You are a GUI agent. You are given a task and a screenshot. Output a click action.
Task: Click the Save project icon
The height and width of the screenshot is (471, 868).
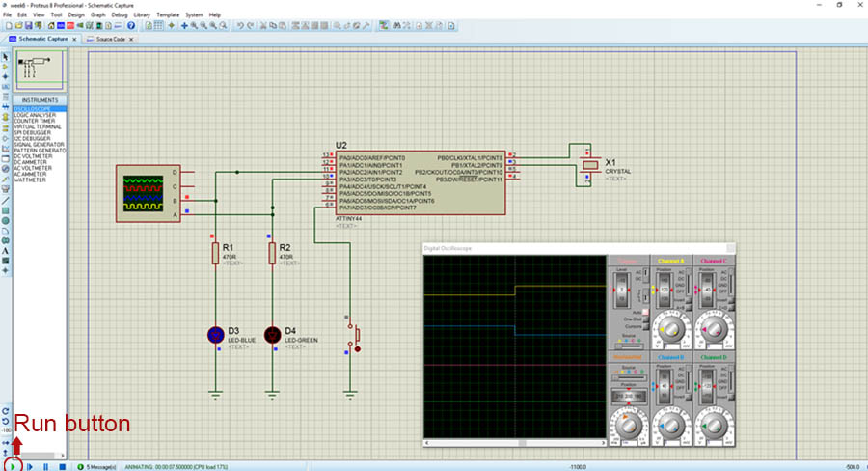coord(27,26)
